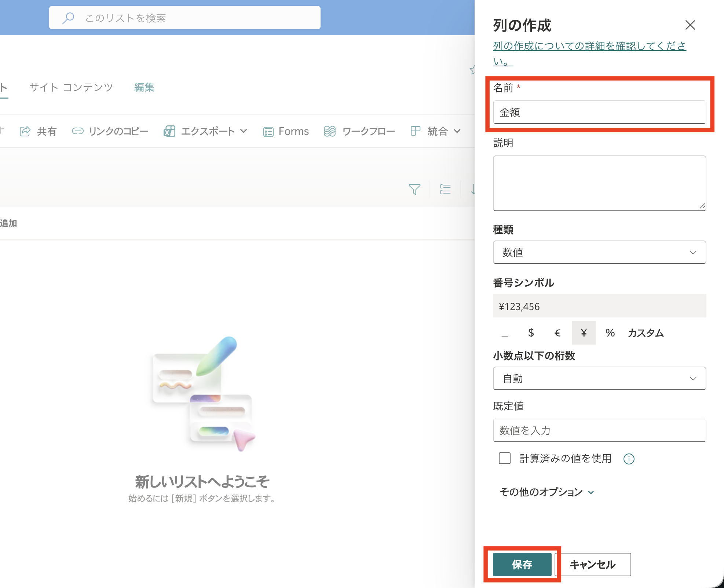Viewport: 724px width, 588px height.
Task: Open the サイト コンテンツ tab
Action: (x=71, y=87)
